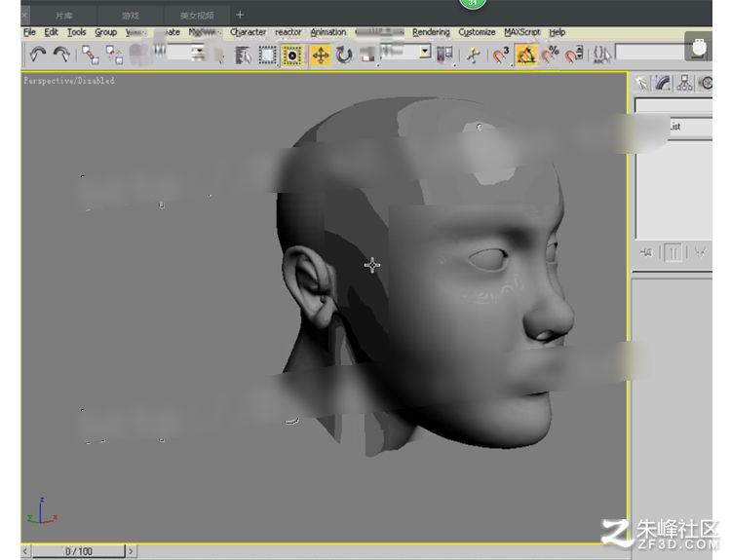Screen dimensions: 731x560
Task: Open the MAXScript menu
Action: [x=522, y=32]
